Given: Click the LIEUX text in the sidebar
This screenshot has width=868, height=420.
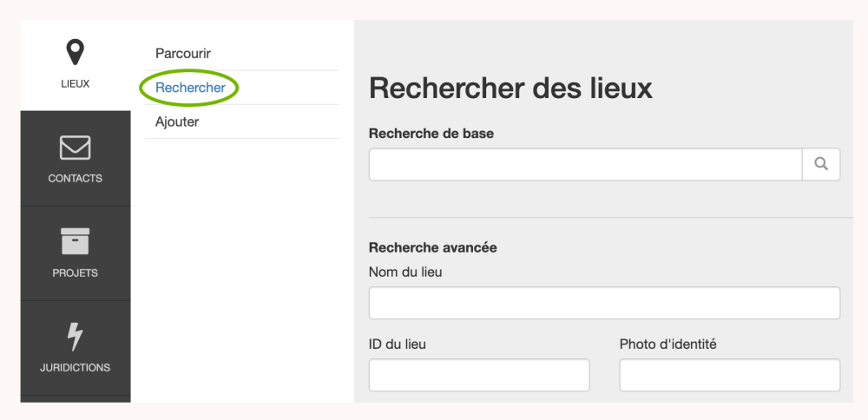Looking at the screenshot, I should point(76,84).
